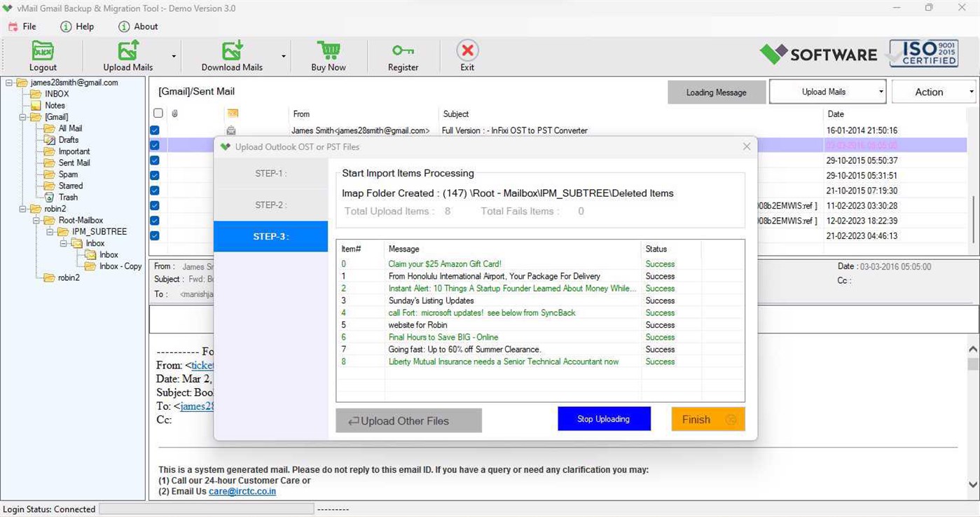980x517 pixels.
Task: Uncheck the mail dated 21-10-2015 07:19:30
Action: 155,191
